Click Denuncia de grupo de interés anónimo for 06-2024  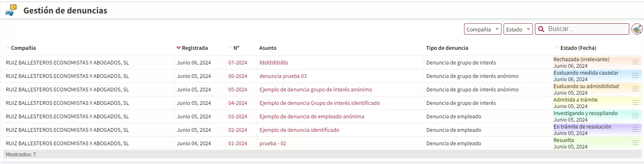[x=472, y=76]
